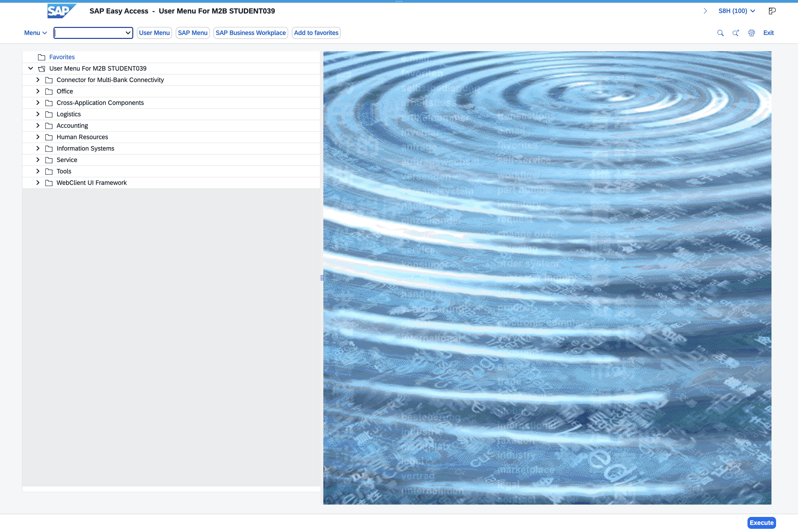Click folder icon of Connector for Multi-Bank Connectivity

click(x=49, y=80)
